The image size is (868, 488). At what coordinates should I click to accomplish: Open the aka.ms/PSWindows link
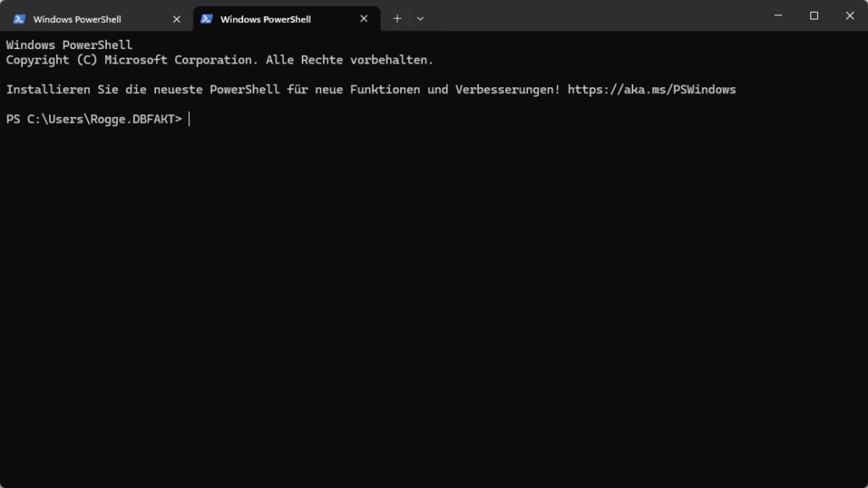click(x=651, y=89)
